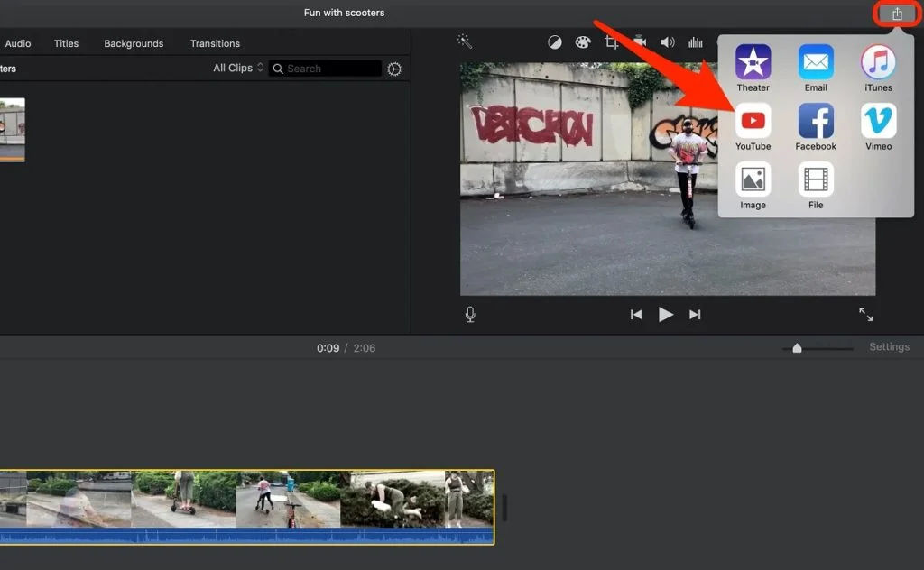
Task: Open the volume adjustment control
Action: [x=668, y=42]
